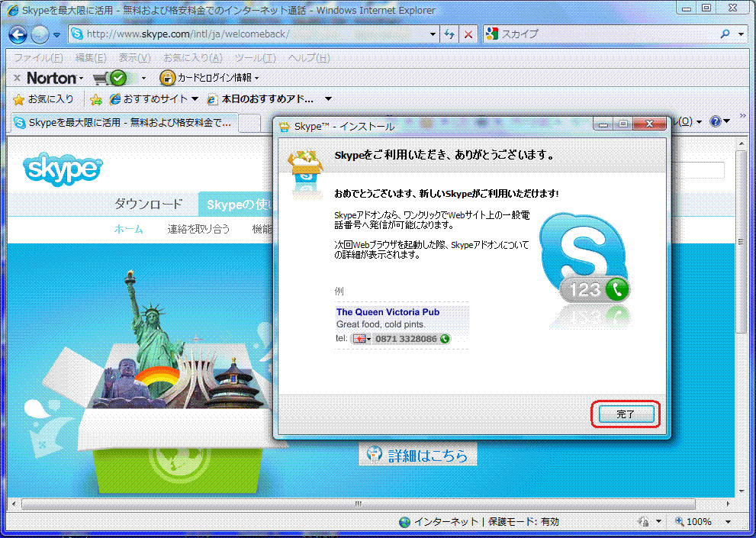Click the browser forward arrow button
756x538 pixels.
[x=40, y=34]
